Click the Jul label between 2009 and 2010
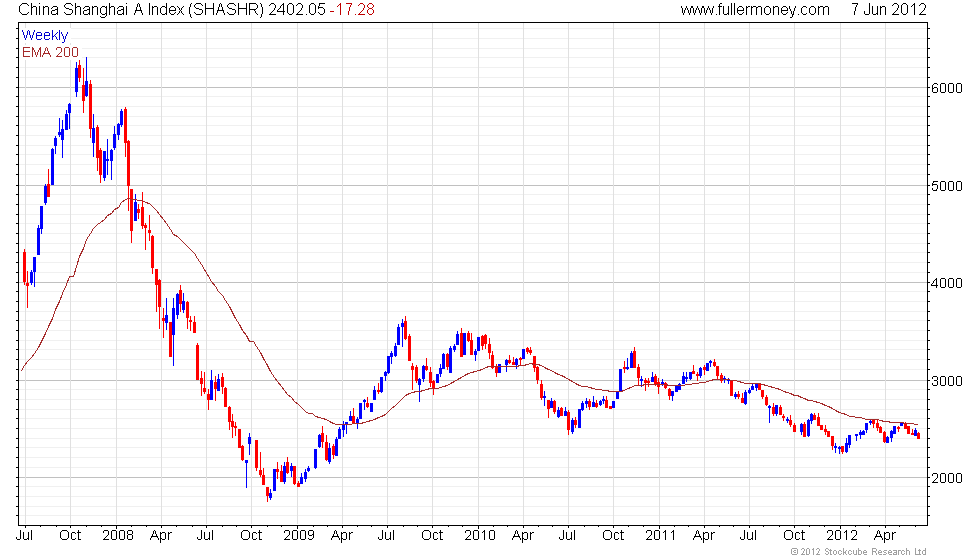980x560 pixels. click(x=386, y=535)
